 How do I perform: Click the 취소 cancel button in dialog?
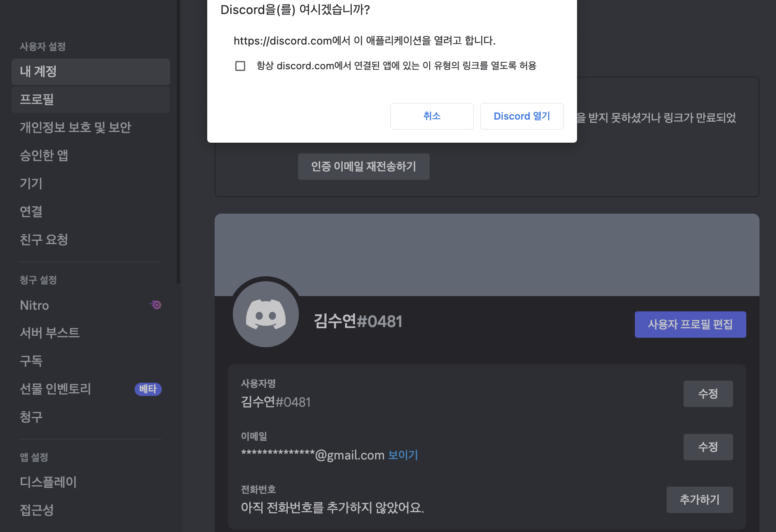[x=432, y=116]
